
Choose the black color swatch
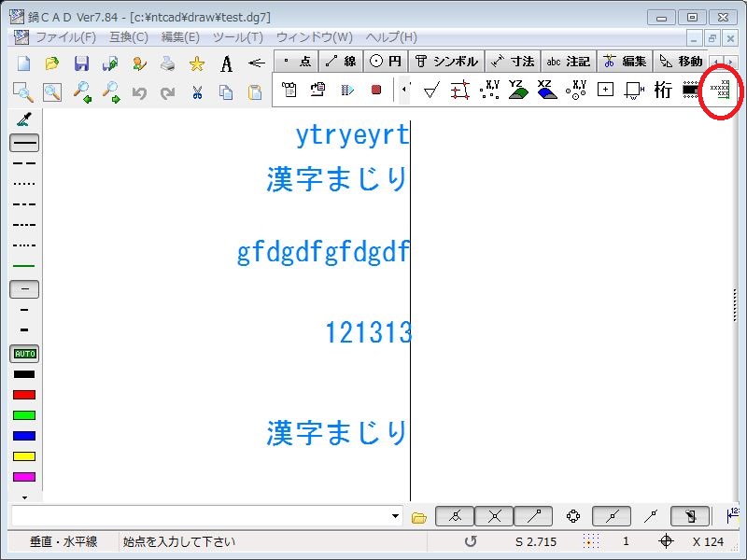pyautogui.click(x=24, y=375)
